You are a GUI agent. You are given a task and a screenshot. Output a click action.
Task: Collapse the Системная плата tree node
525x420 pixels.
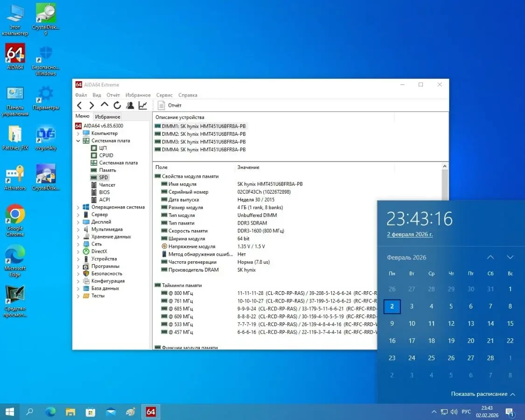coord(78,140)
